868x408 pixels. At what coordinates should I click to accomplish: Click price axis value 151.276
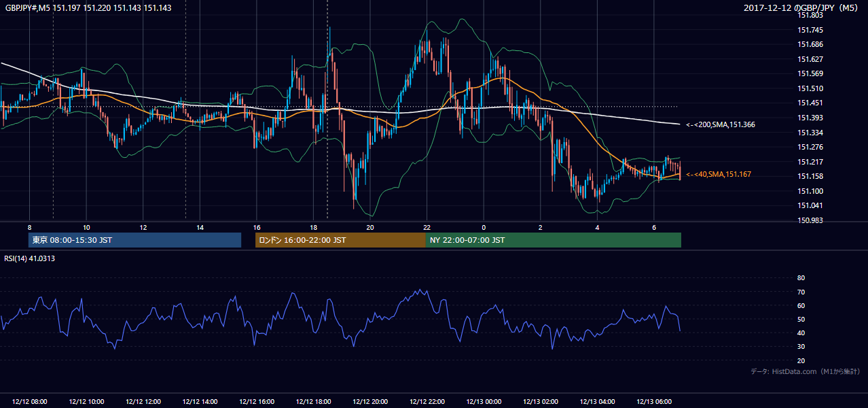point(810,147)
